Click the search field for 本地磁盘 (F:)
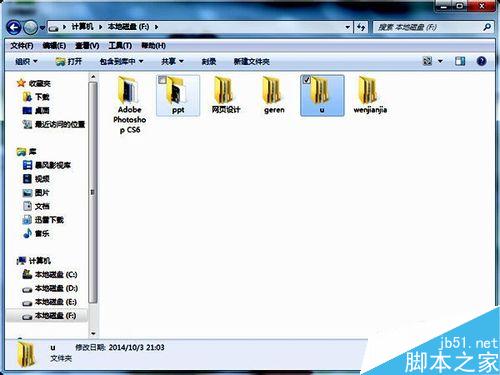 (x=427, y=27)
